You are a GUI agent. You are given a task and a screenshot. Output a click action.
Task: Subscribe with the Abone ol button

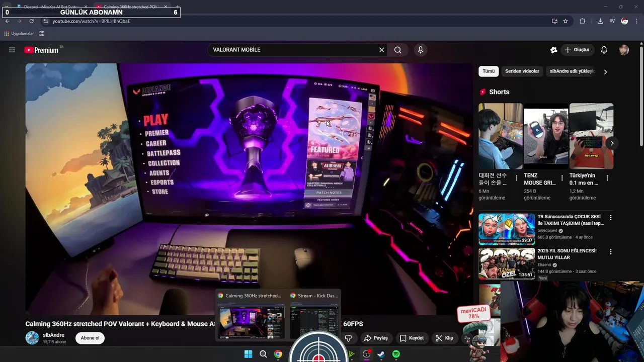tap(90, 338)
